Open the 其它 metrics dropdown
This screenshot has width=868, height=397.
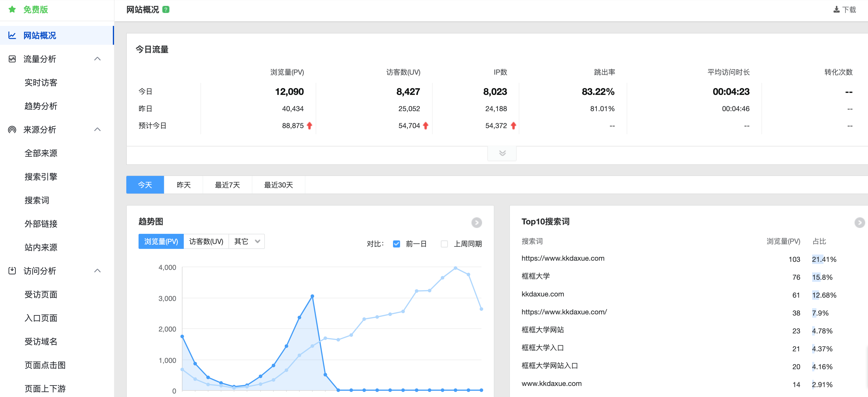pos(247,241)
